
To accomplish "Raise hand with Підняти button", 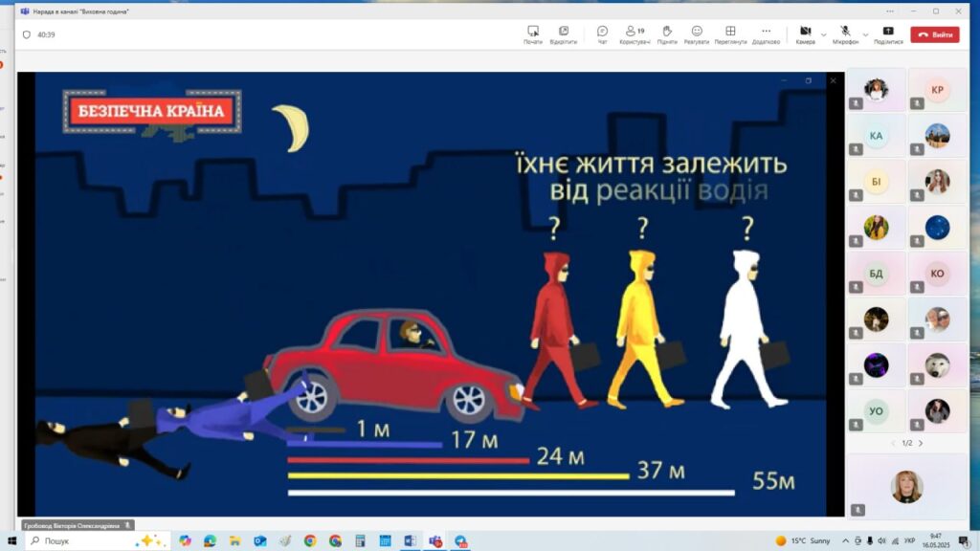I will [x=667, y=34].
